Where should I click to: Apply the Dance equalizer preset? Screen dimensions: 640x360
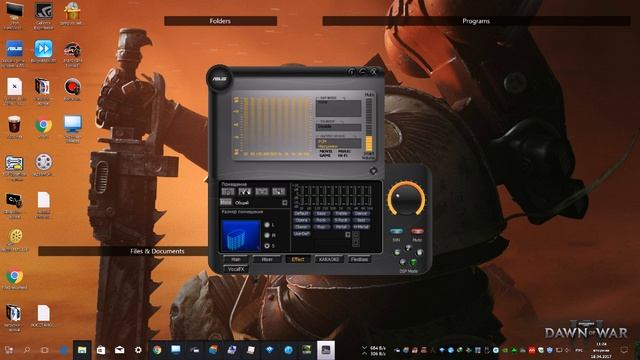pyautogui.click(x=361, y=213)
